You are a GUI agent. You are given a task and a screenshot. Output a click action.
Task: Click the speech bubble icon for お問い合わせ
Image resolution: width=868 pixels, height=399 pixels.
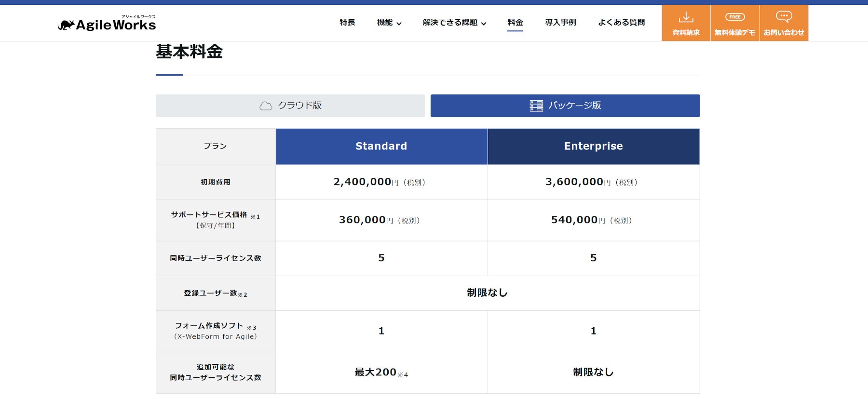click(784, 17)
